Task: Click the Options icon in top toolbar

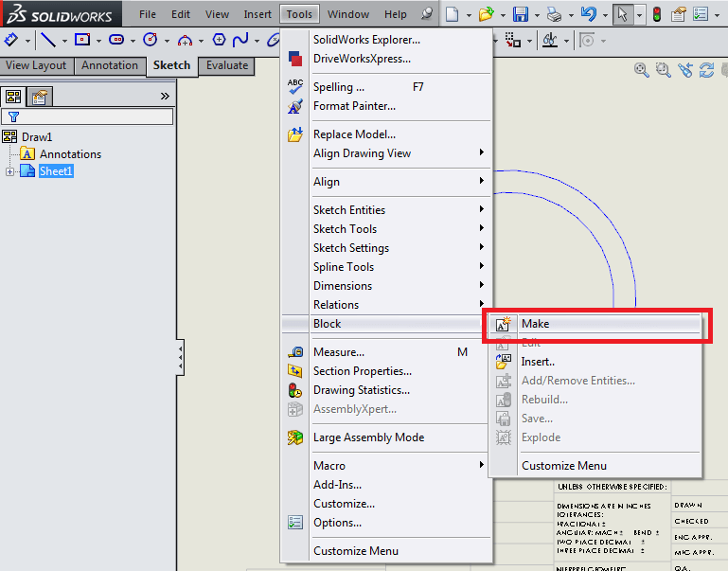Action: [x=701, y=15]
